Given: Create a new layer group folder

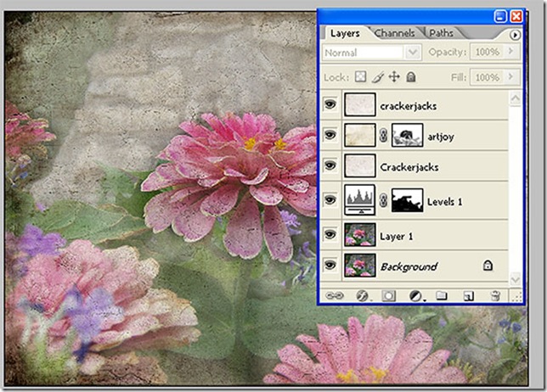Looking at the screenshot, I should 441,295.
